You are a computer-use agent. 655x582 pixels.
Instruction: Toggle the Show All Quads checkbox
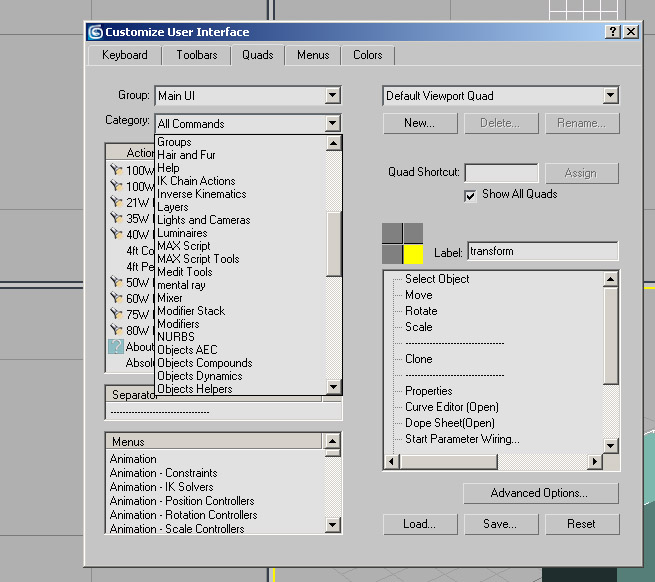pos(470,196)
